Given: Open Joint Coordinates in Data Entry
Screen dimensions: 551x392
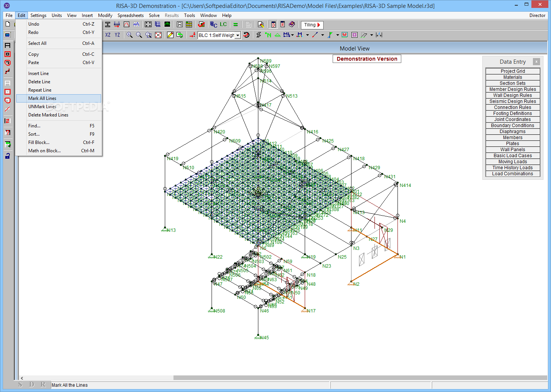Looking at the screenshot, I should [513, 119].
